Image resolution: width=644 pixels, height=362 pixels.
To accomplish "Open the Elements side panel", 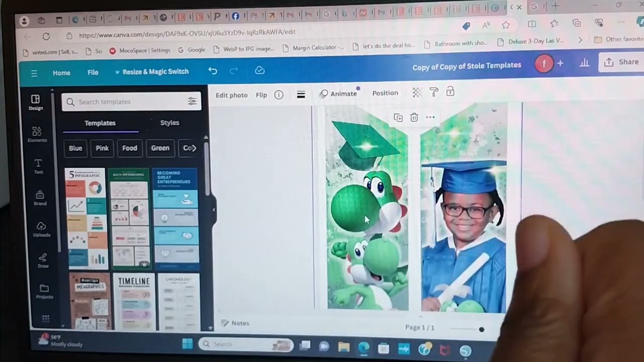I will tap(37, 134).
